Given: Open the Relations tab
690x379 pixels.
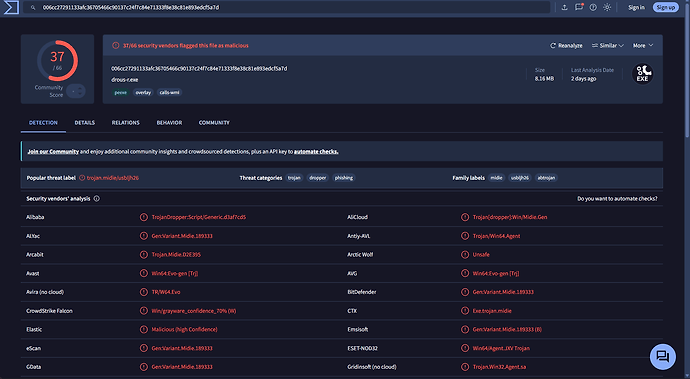Looking at the screenshot, I should tap(125, 123).
